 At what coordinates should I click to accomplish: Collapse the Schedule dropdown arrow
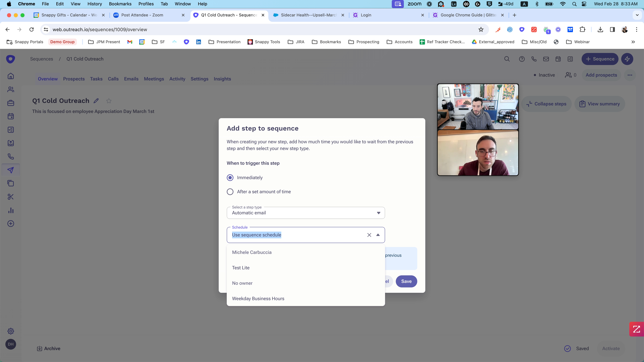coord(378,235)
